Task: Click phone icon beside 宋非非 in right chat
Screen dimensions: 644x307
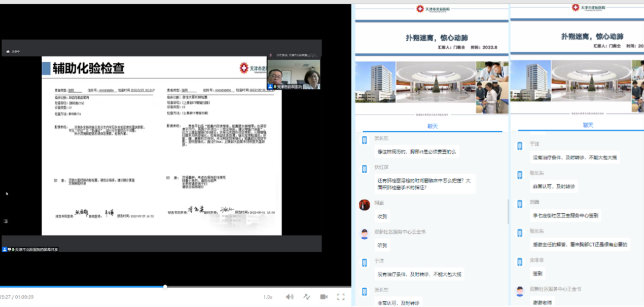Action: (520, 262)
